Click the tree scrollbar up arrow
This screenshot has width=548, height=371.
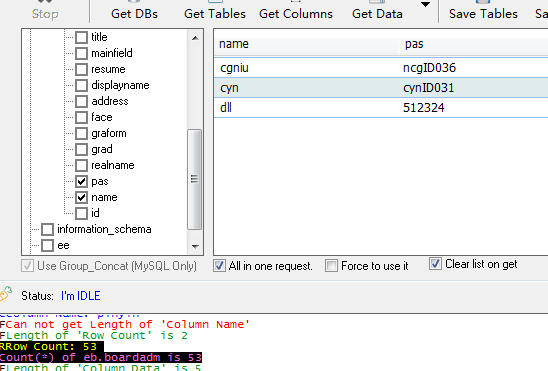[x=195, y=38]
